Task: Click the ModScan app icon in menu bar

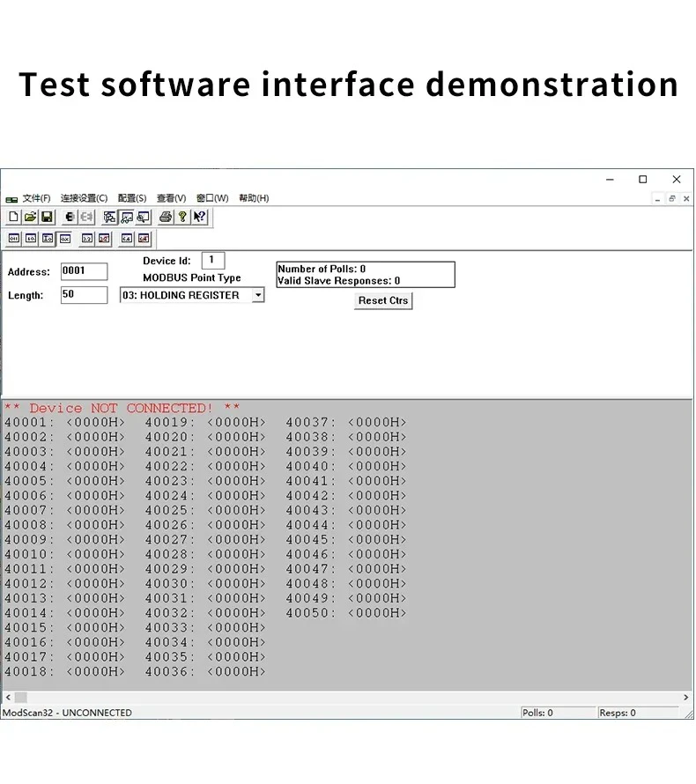Action: point(11,199)
